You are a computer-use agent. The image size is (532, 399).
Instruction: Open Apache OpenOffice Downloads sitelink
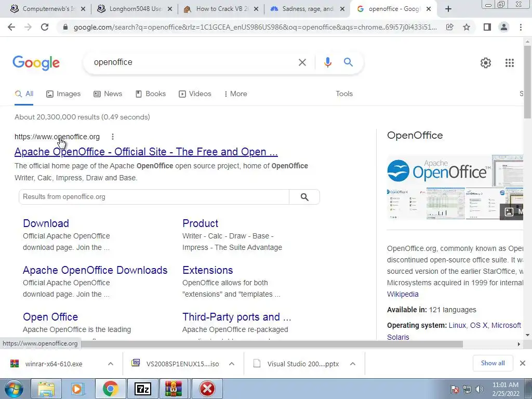click(96, 270)
